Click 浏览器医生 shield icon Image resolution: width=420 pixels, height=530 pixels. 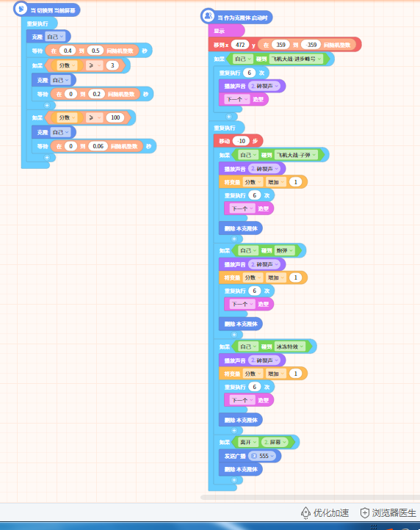(x=364, y=513)
